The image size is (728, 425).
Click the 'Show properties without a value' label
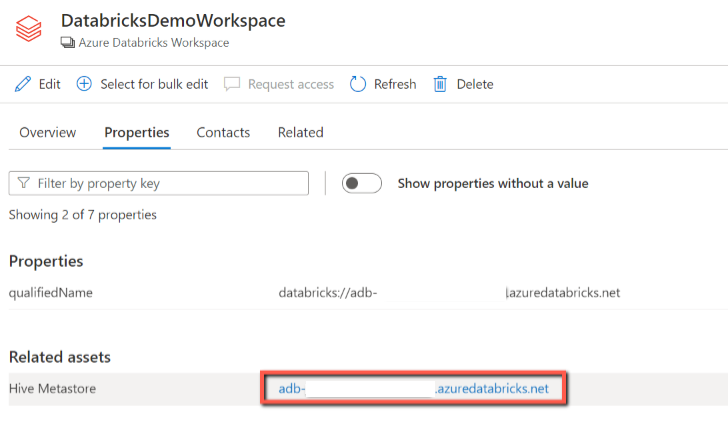493,183
